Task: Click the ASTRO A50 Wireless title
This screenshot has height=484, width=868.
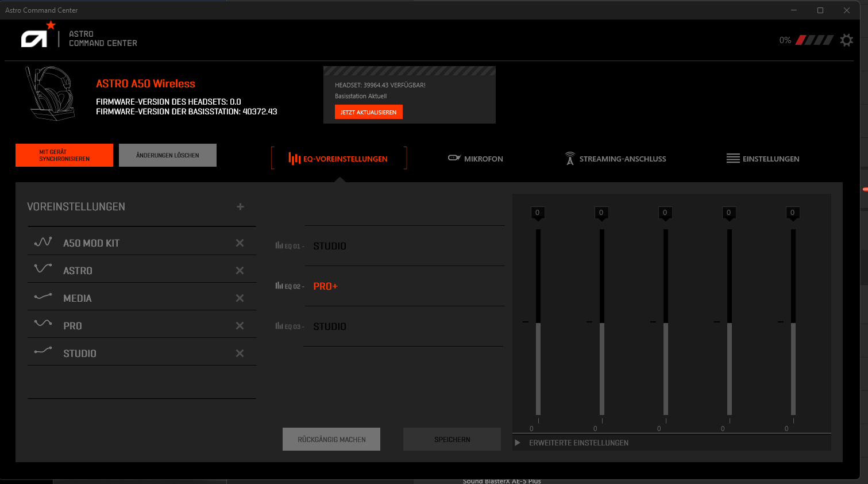Action: (x=146, y=83)
